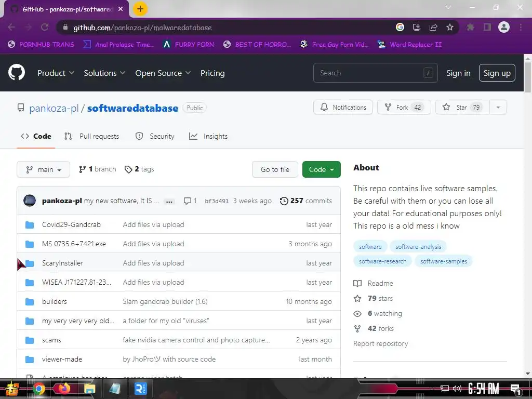
Task: Open the share page icon in address bar
Action: (433, 27)
